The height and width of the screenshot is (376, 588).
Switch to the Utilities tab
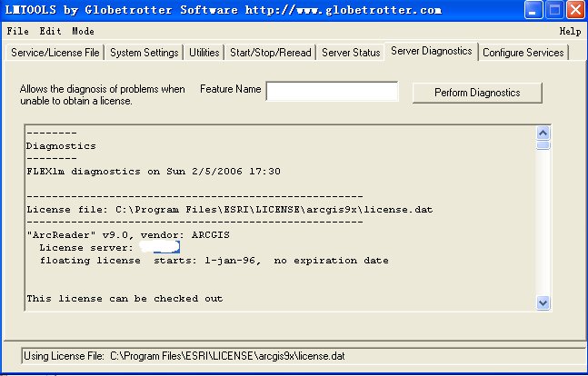(204, 53)
